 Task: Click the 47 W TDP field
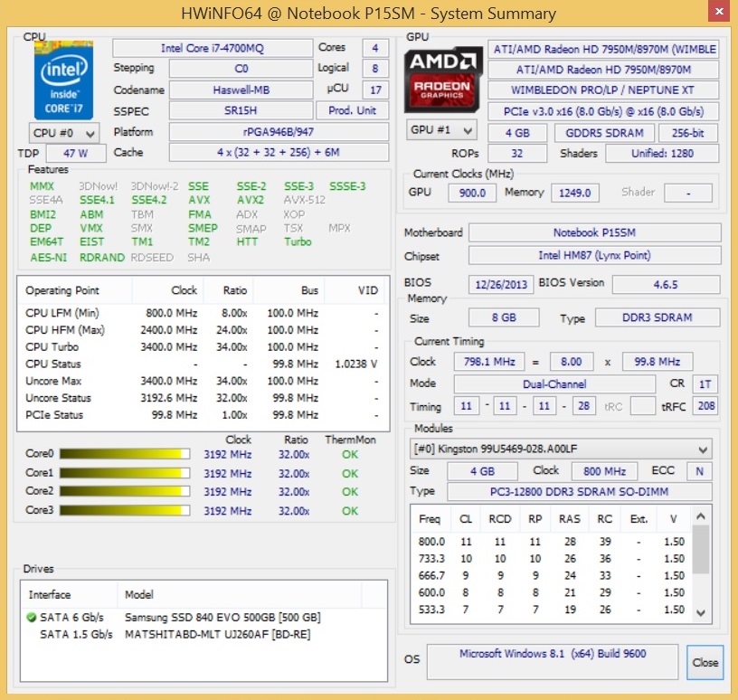pyautogui.click(x=76, y=154)
